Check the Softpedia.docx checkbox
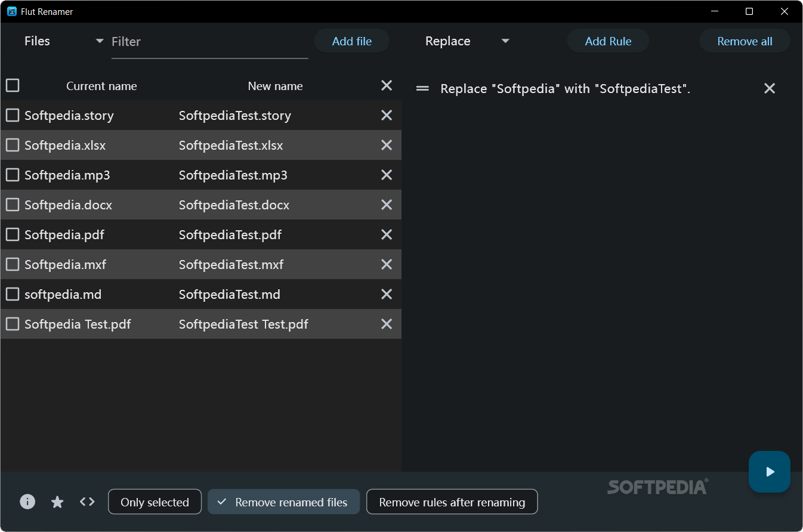The image size is (803, 532). [x=13, y=205]
